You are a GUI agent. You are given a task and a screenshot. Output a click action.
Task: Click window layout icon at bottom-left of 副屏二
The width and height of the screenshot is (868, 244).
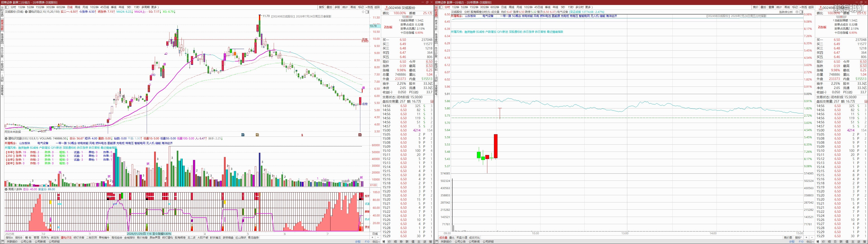[3, 242]
